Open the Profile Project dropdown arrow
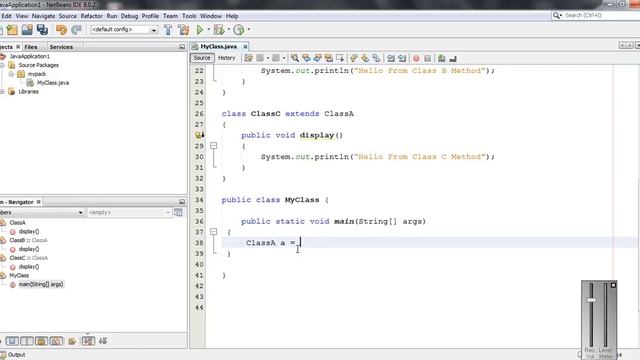 point(249,30)
